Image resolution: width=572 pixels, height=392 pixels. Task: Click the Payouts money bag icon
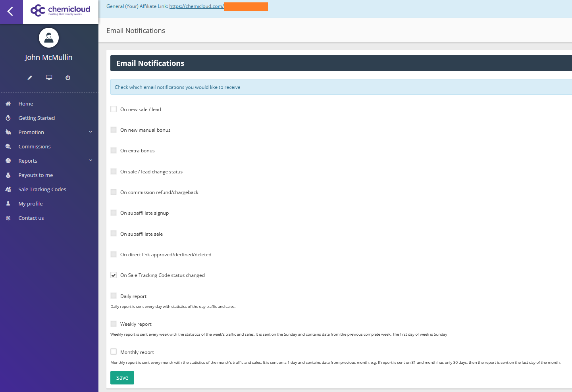8,175
